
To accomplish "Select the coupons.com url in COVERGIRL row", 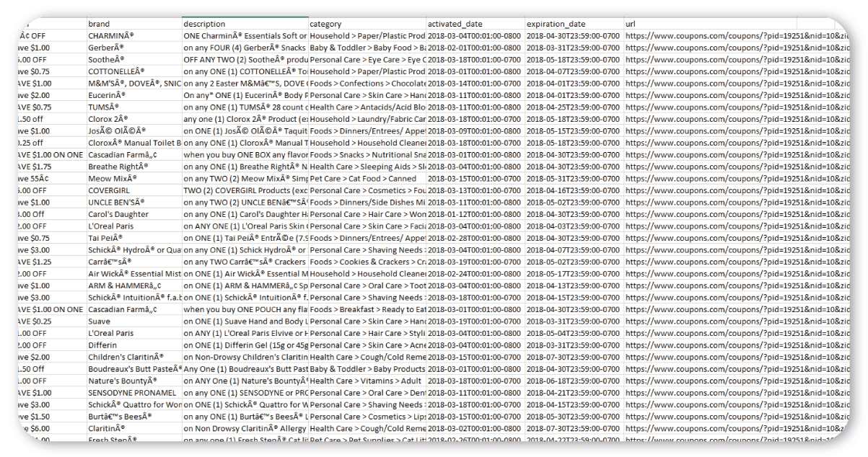I will 736,190.
